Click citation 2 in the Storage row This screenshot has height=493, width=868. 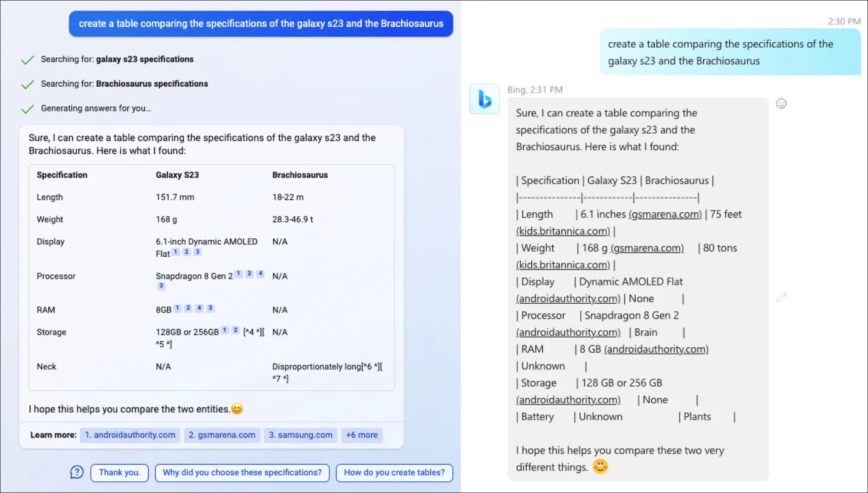(x=236, y=330)
